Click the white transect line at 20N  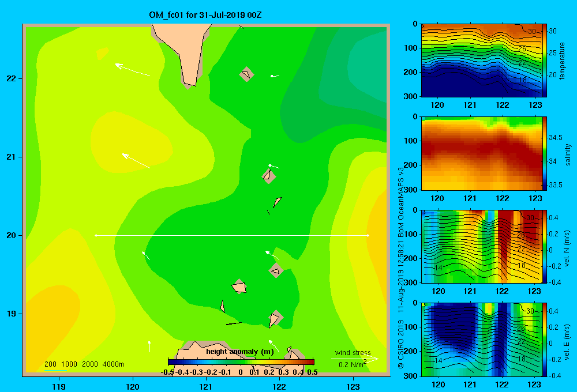232,235
